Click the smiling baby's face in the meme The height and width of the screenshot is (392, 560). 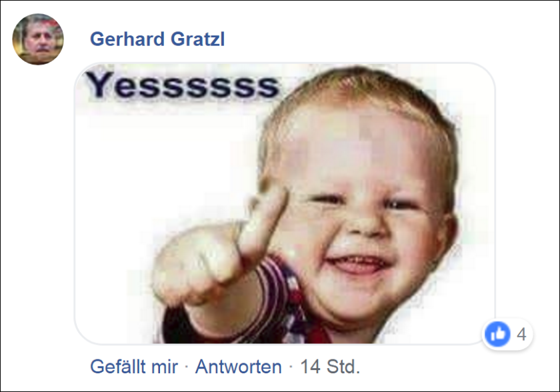click(x=361, y=214)
